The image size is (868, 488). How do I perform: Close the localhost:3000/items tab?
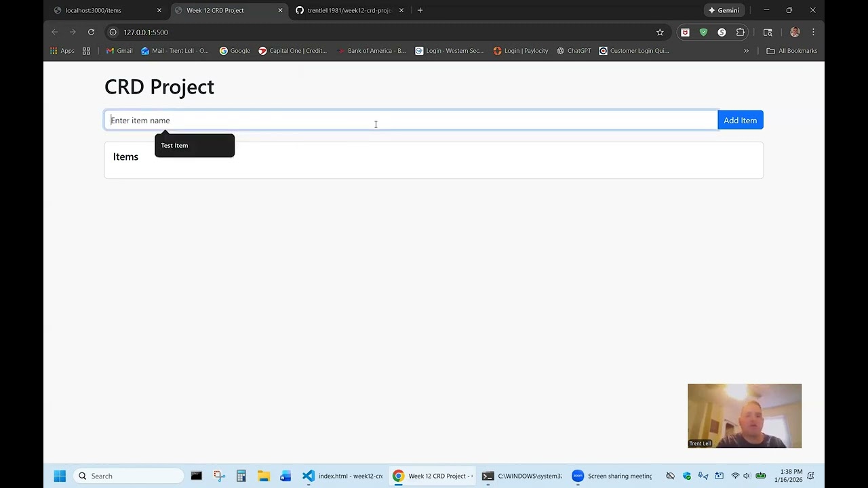tap(159, 10)
